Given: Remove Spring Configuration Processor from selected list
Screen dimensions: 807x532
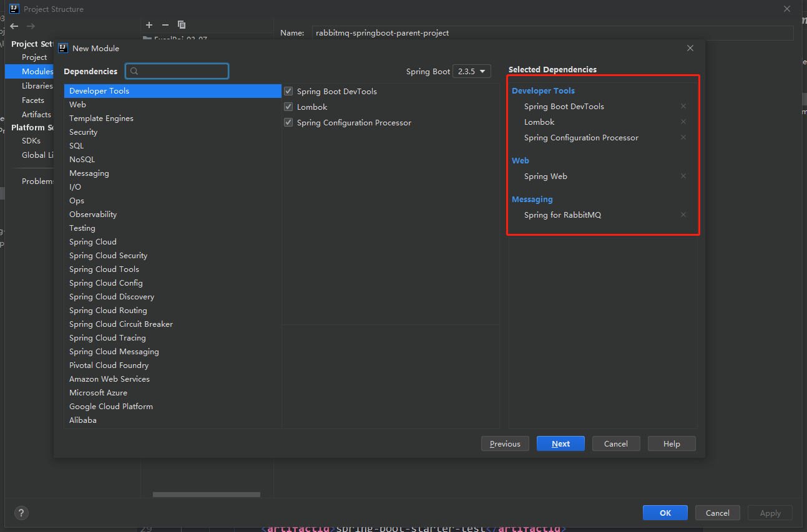Looking at the screenshot, I should 683,138.
